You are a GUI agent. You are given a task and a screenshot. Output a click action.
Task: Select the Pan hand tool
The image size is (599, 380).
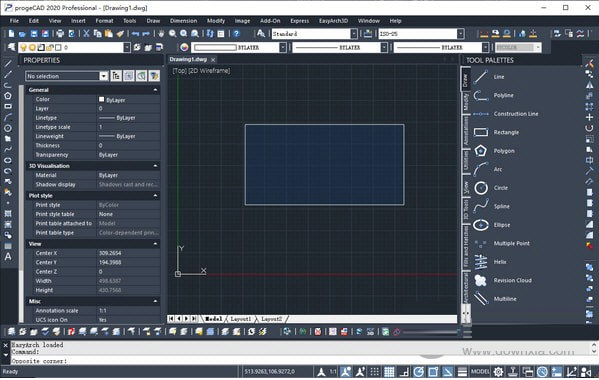point(161,34)
